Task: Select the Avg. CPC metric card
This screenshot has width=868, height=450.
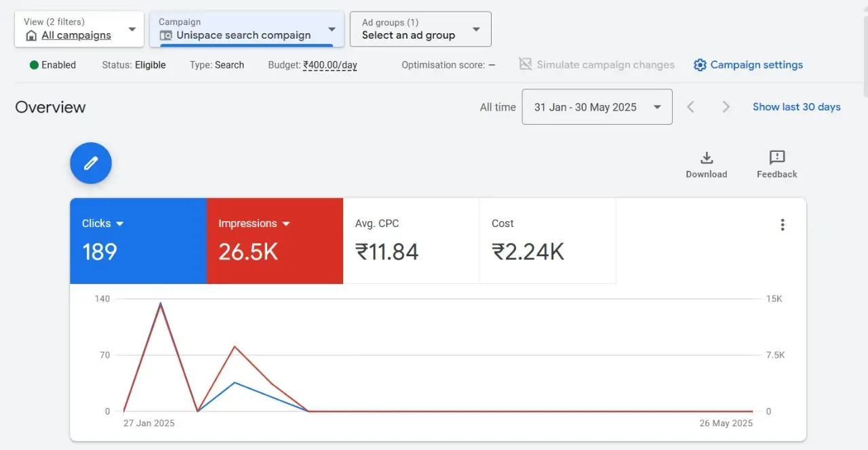Action: point(411,241)
